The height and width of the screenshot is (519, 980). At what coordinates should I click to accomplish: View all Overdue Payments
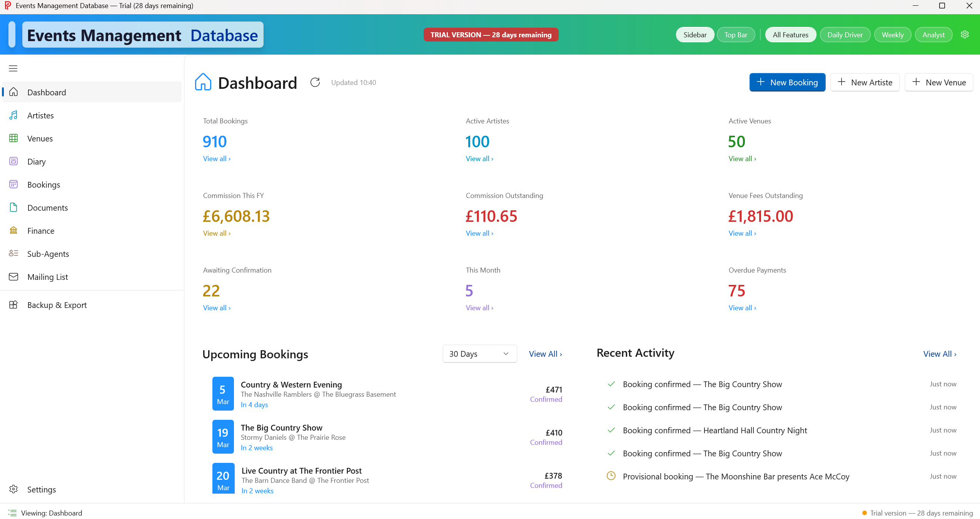pyautogui.click(x=741, y=308)
